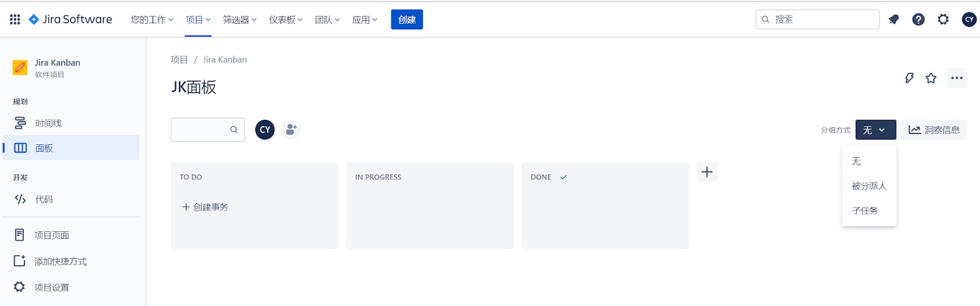Select 子任务 grouping option
The width and height of the screenshot is (980, 306).
coord(869,211)
